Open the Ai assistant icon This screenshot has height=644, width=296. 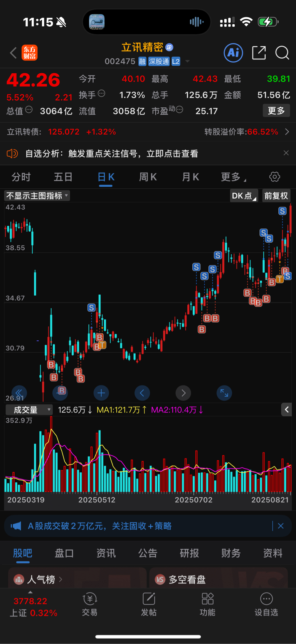coord(234,52)
